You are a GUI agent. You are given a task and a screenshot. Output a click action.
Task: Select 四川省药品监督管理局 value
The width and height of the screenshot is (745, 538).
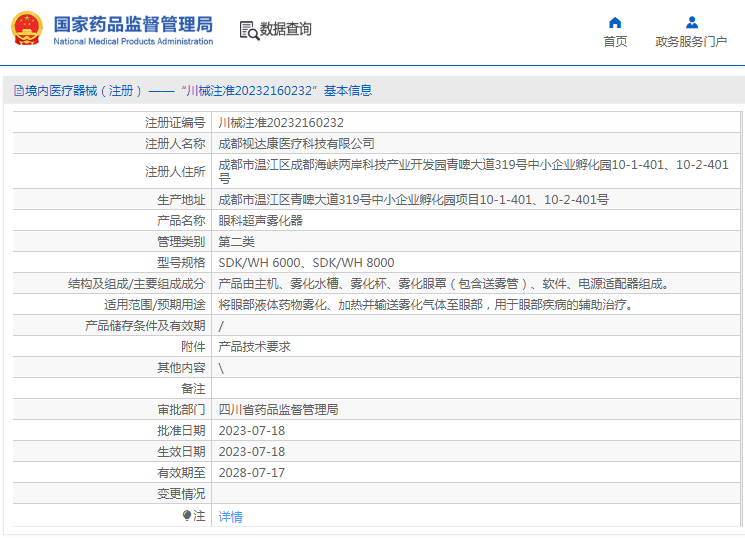278,410
